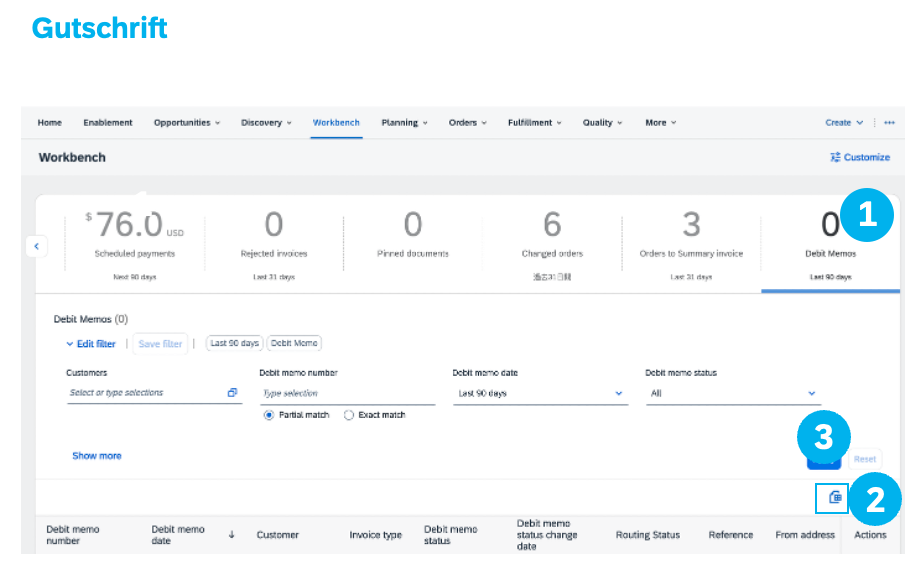Open the Debit memo date dropdown
Screen dimensions: 920x571
pyautogui.click(x=540, y=394)
